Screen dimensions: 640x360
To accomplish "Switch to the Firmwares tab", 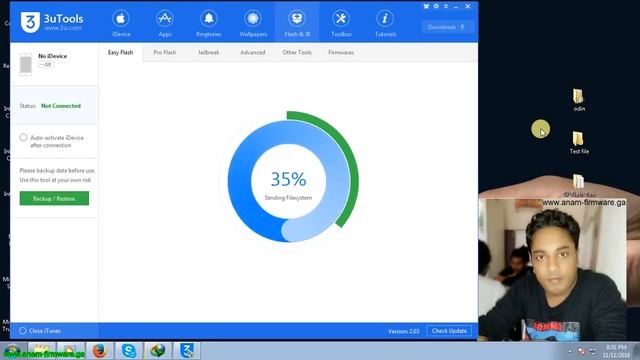I will (341, 52).
